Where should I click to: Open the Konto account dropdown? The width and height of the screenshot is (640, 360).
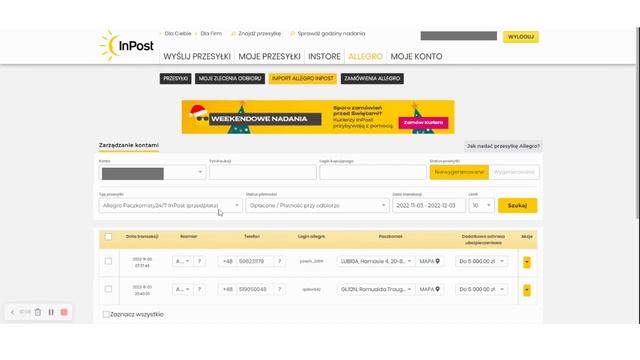(152, 172)
